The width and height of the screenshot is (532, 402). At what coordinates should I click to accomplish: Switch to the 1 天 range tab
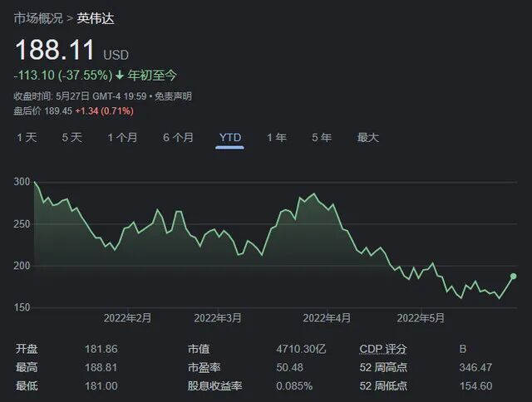27,138
